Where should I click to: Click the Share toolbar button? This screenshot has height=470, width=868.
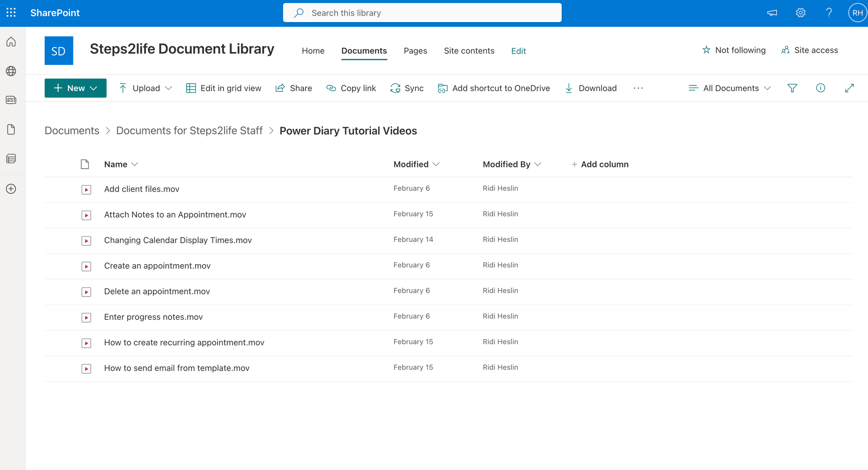point(294,88)
